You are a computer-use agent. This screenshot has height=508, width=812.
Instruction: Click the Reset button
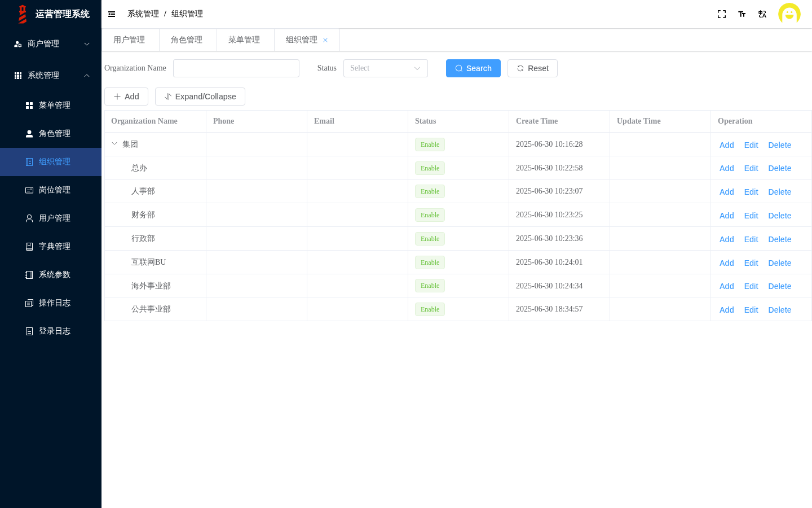tap(532, 68)
